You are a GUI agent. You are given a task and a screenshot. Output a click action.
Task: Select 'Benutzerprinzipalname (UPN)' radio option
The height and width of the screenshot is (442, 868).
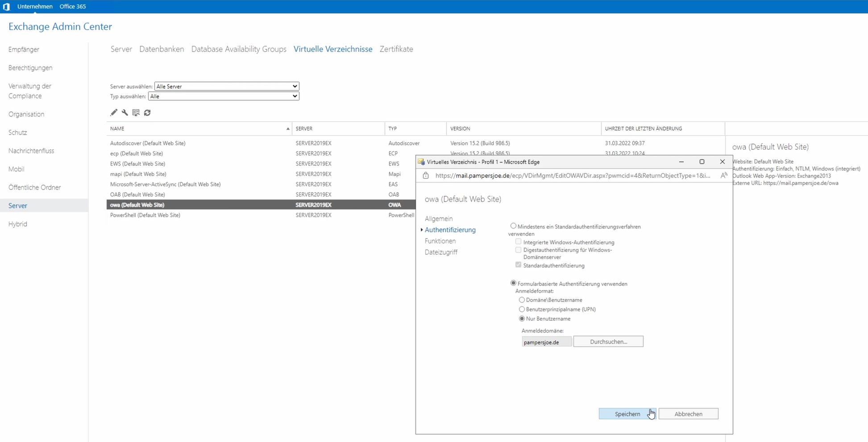tap(522, 309)
